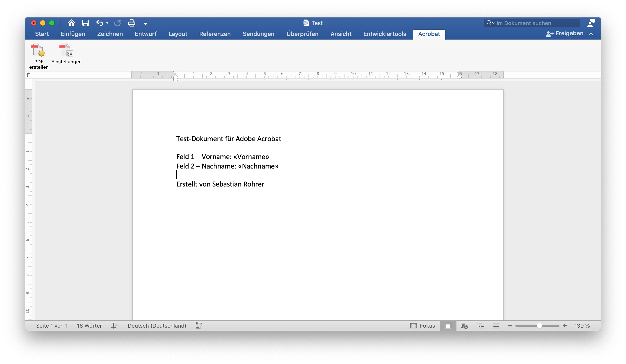Click the Print icon in toolbar
Viewport: 626px width, 364px height.
pos(132,23)
